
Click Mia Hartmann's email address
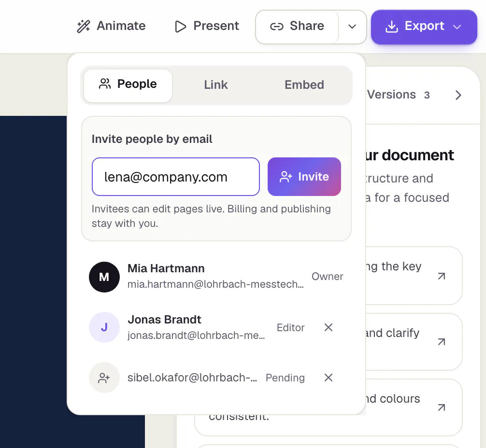click(x=215, y=284)
